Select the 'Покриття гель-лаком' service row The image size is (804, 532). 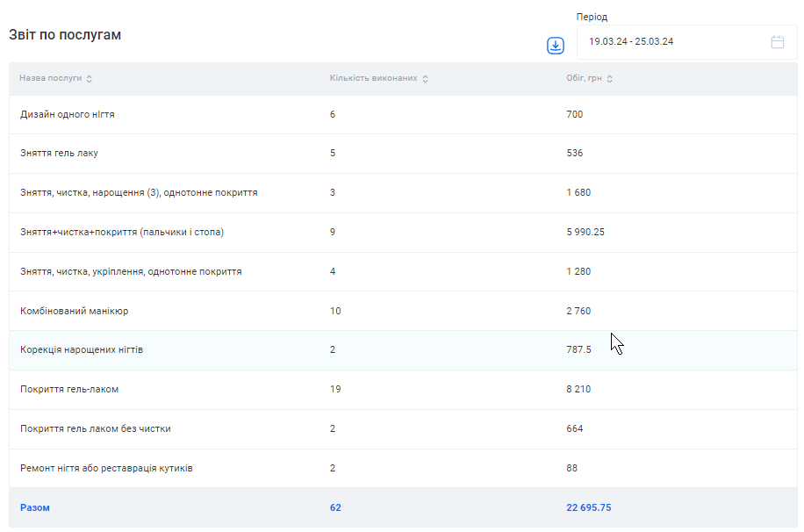(69, 389)
